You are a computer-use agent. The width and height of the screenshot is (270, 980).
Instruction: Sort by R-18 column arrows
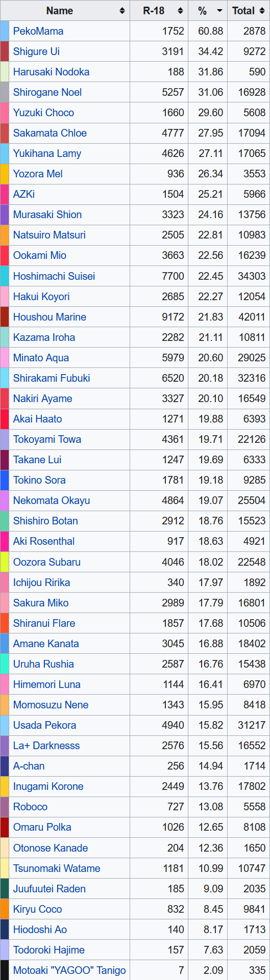(181, 11)
